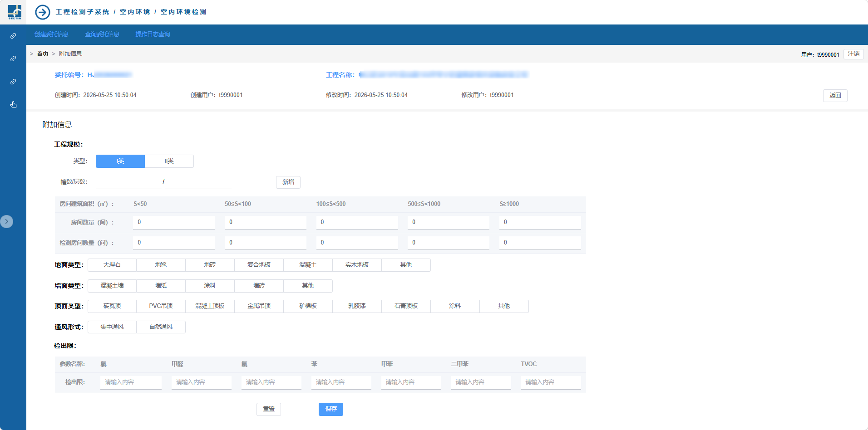The width and height of the screenshot is (868, 430).
Task: Click 检出限 input under 氨
Action: (x=271, y=382)
